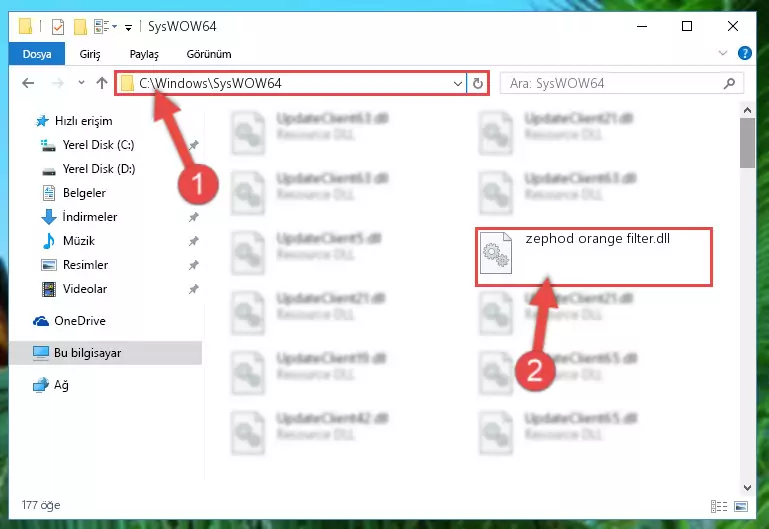Click the Properties icon in quick access toolbar
The height and width of the screenshot is (529, 769).
click(57, 26)
